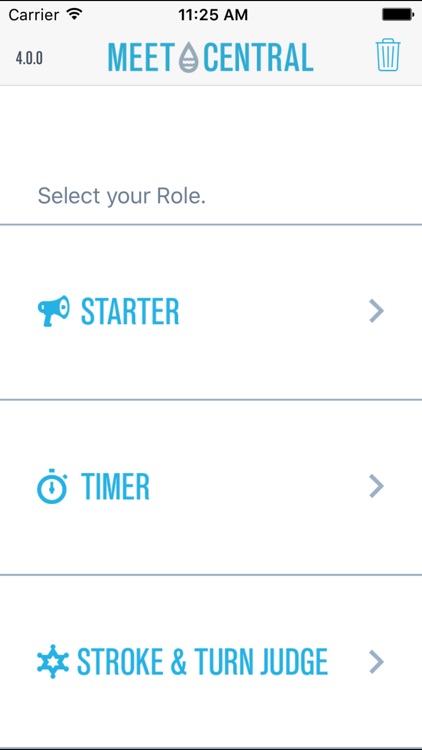This screenshot has width=422, height=750.
Task: Open the Starter row chevron
Action: 377,311
